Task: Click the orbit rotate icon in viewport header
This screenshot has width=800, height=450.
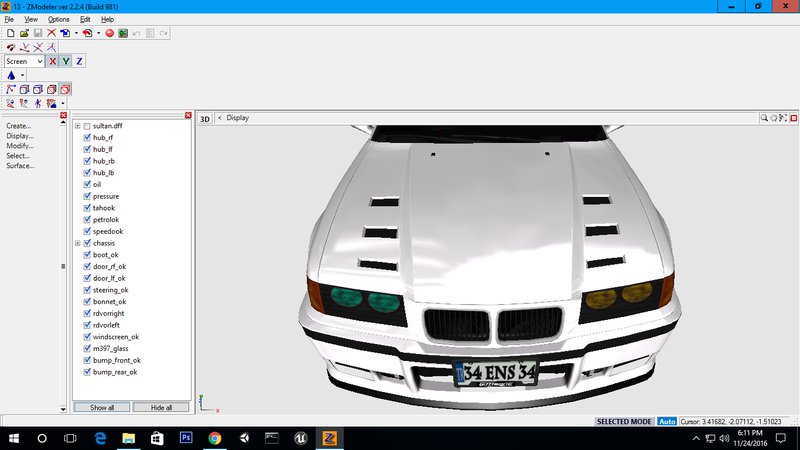Action: point(773,118)
